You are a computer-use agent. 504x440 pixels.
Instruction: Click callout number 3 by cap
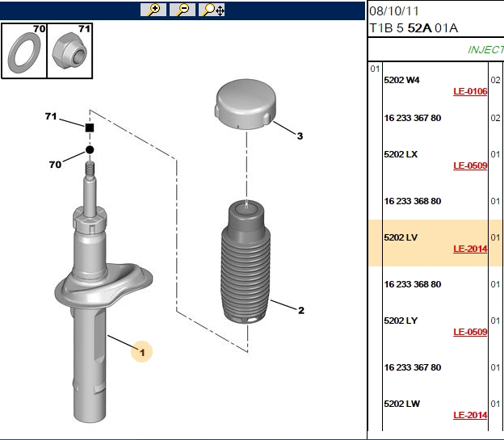pyautogui.click(x=300, y=136)
